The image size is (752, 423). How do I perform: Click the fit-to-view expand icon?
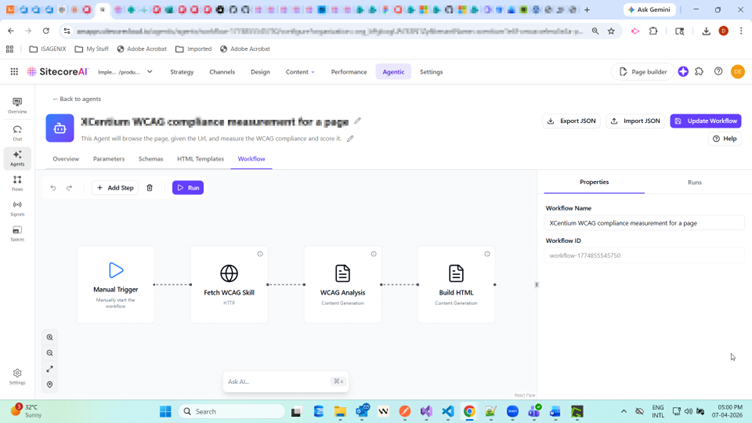50,369
